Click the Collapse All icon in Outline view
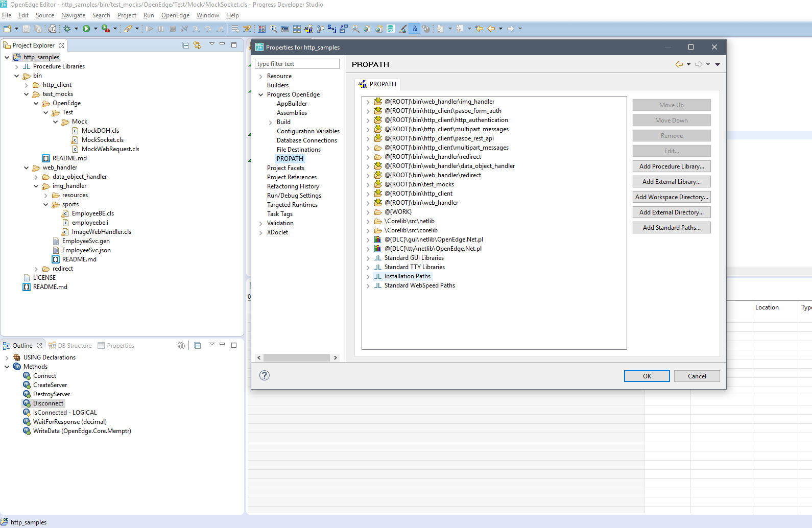Image resolution: width=812 pixels, height=528 pixels. [x=198, y=346]
